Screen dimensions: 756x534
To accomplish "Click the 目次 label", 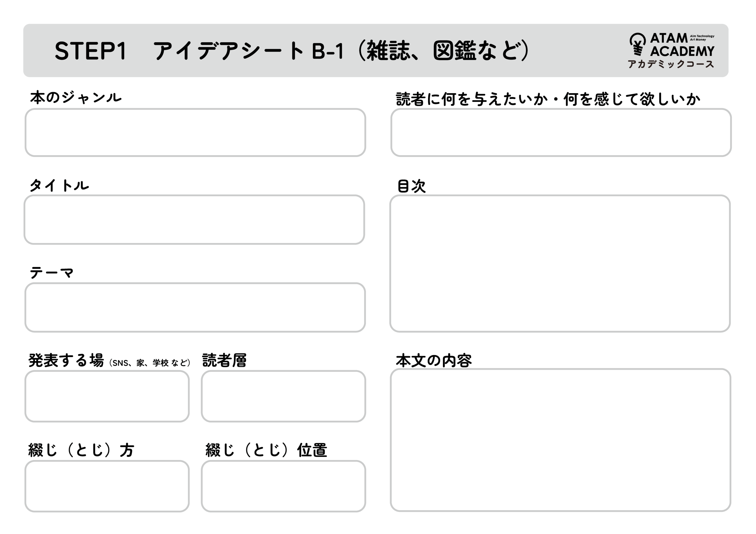I will [x=412, y=186].
